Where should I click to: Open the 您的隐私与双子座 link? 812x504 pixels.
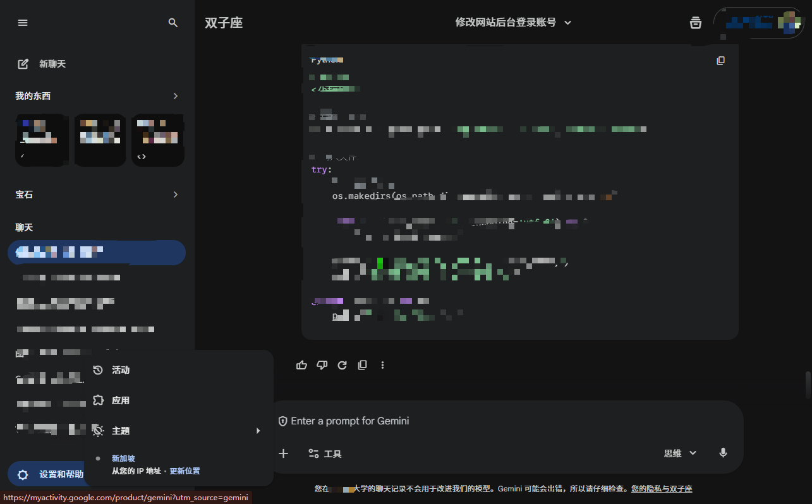662,489
